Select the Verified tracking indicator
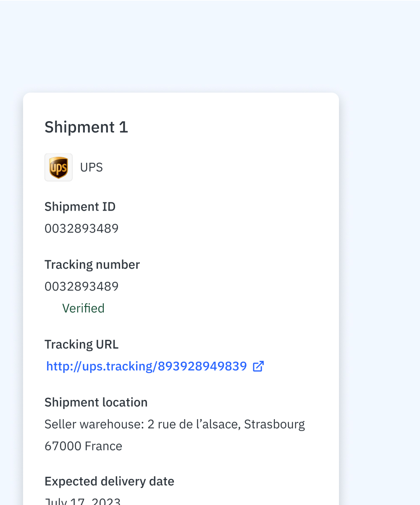 83,308
